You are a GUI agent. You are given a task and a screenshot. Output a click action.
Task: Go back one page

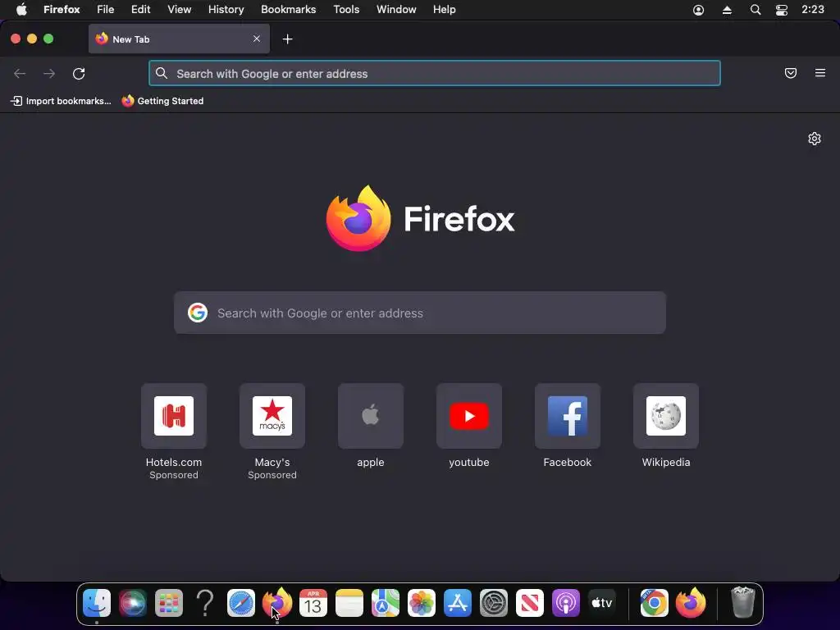point(20,73)
